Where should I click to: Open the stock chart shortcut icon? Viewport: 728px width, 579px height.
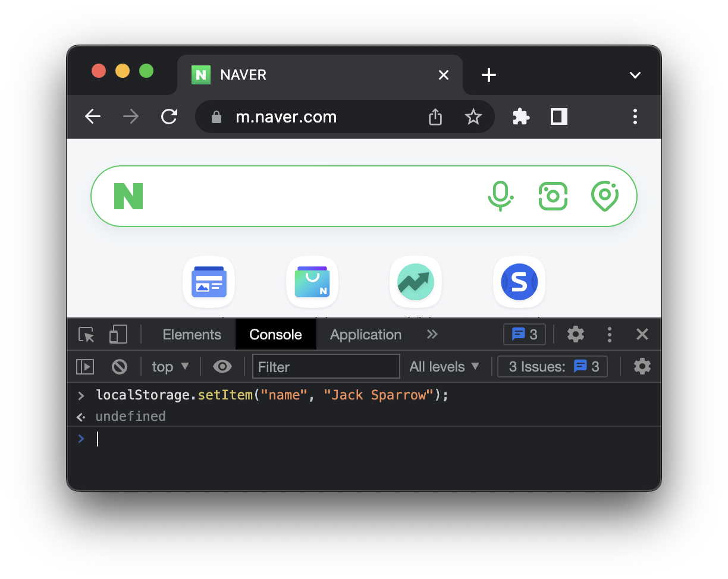(416, 282)
